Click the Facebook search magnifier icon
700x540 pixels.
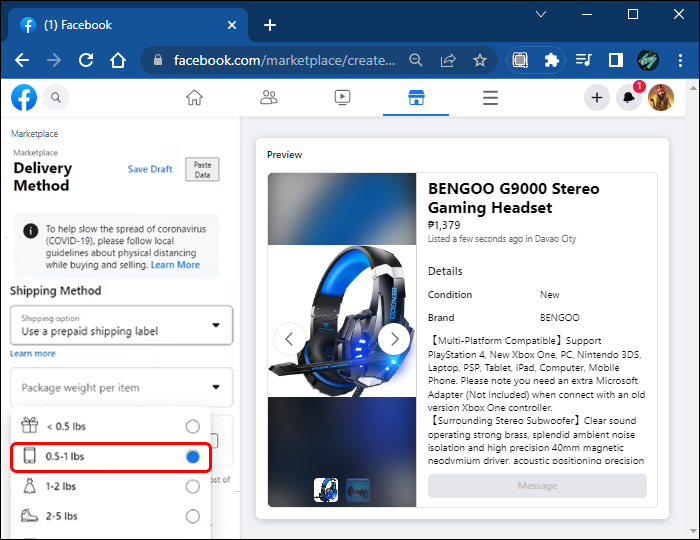[x=56, y=98]
